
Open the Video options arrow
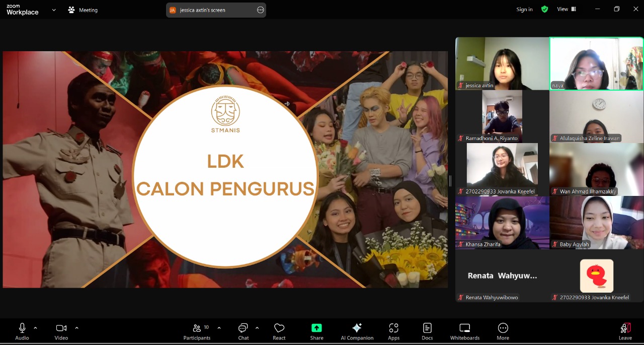tap(76, 328)
